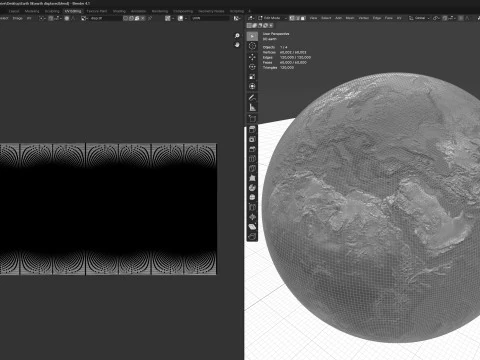The width and height of the screenshot is (480, 360).
Task: Toggle snapping in the UV editor header
Action: [51, 18]
